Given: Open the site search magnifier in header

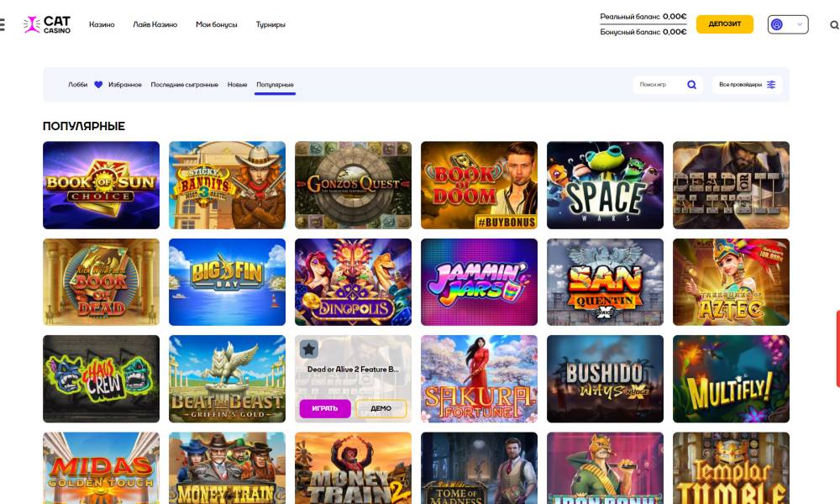Looking at the screenshot, I should [834, 24].
